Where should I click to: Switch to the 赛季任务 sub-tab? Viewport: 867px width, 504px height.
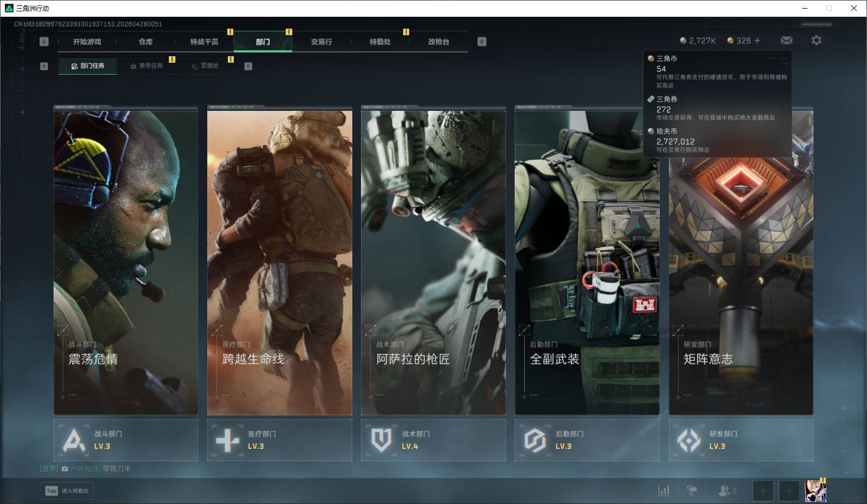[x=146, y=66]
